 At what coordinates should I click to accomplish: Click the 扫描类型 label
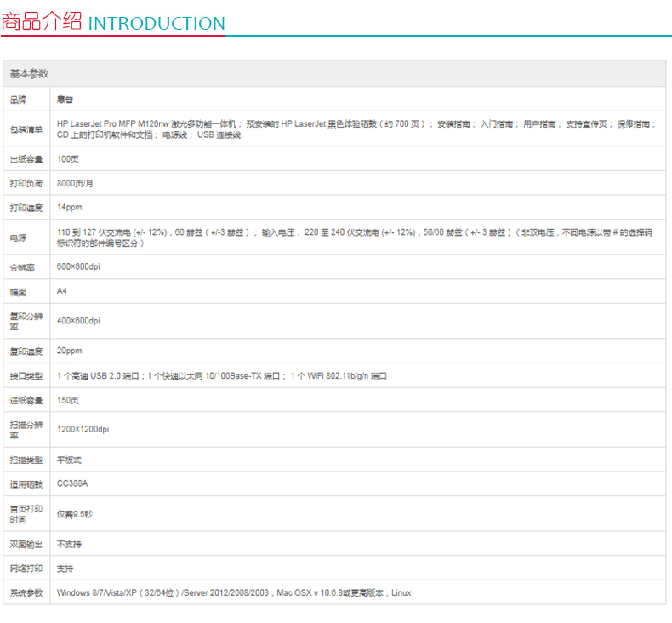point(26,460)
